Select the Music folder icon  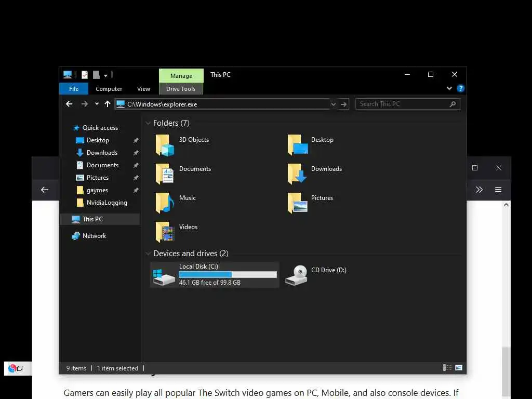coord(165,203)
